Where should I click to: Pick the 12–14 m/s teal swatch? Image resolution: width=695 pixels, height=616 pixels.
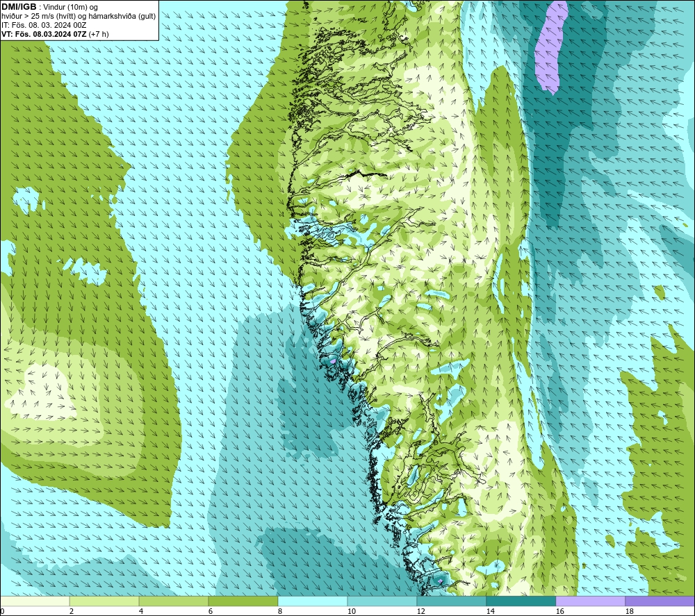coord(451,601)
